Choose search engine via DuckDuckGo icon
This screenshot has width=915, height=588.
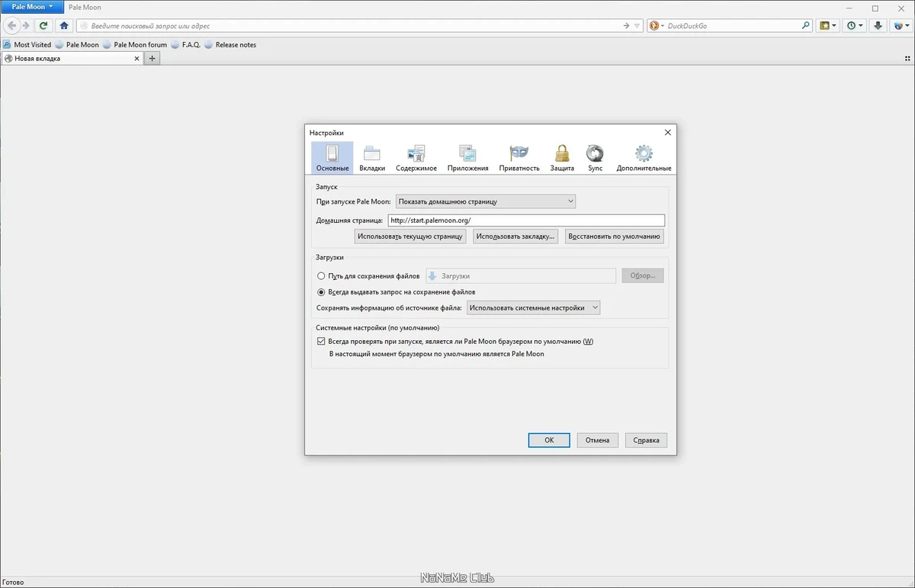pos(655,25)
